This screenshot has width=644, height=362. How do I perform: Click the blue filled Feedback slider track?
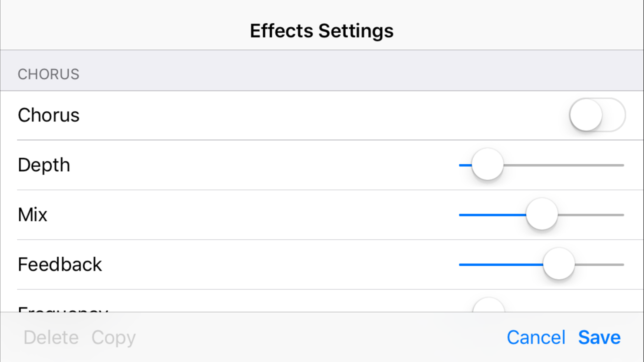[500, 265]
